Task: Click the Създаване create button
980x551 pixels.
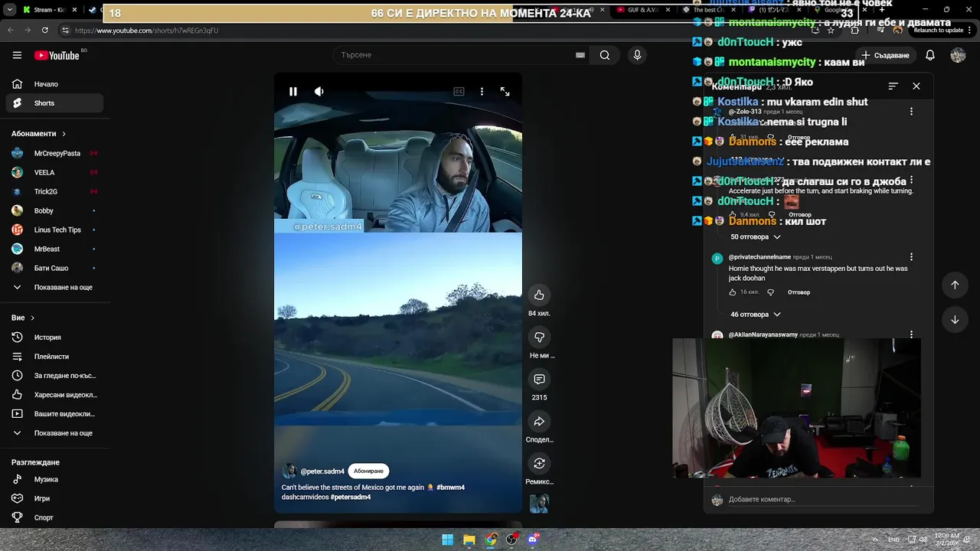Action: [884, 55]
